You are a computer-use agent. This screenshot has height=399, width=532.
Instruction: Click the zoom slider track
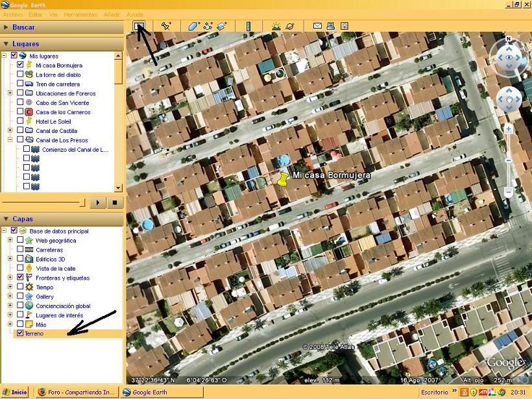click(x=508, y=160)
